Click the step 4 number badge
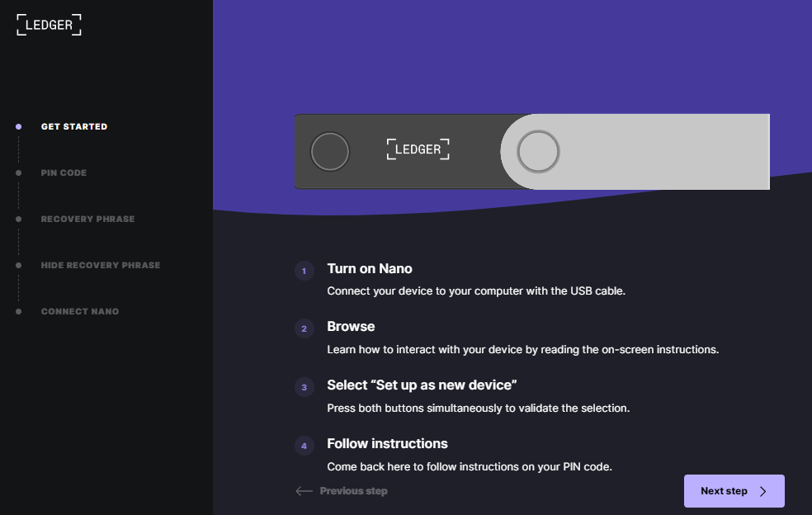This screenshot has height=515, width=812. (x=304, y=446)
